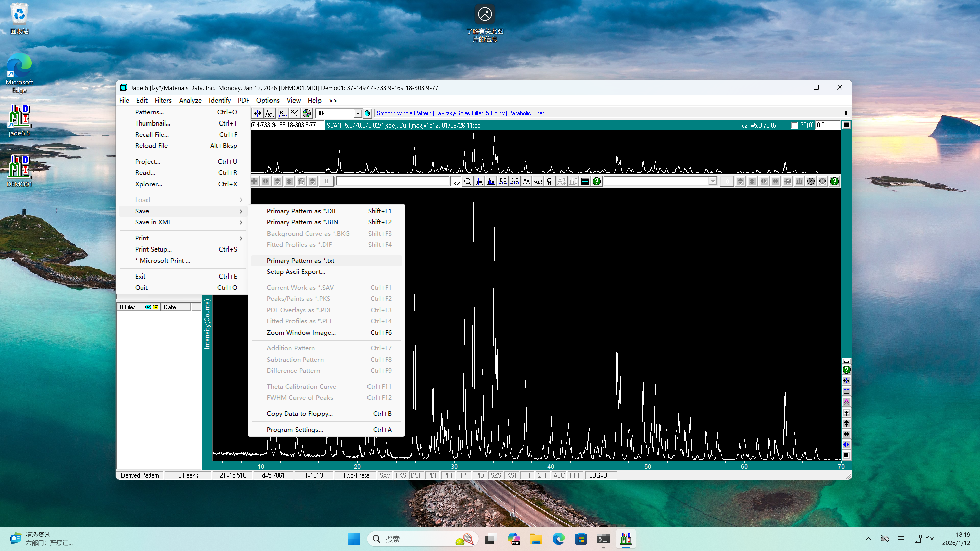Select the magnifier zoom tool icon
Screen dimensions: 980x551
pyautogui.click(x=468, y=181)
